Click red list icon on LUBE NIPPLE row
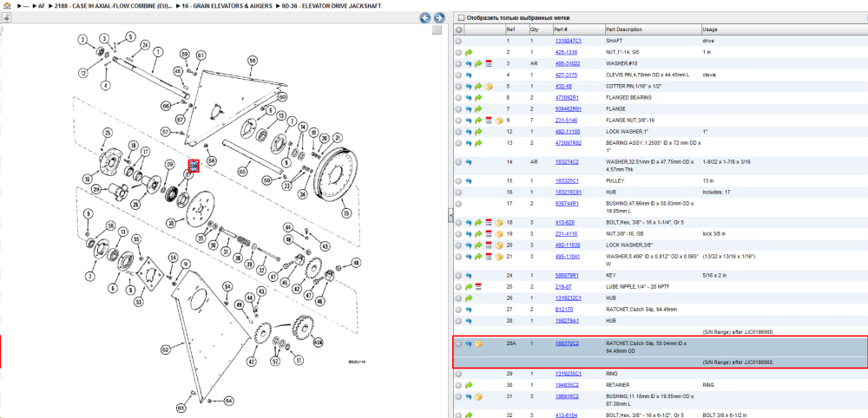This screenshot has width=868, height=418. point(479,286)
